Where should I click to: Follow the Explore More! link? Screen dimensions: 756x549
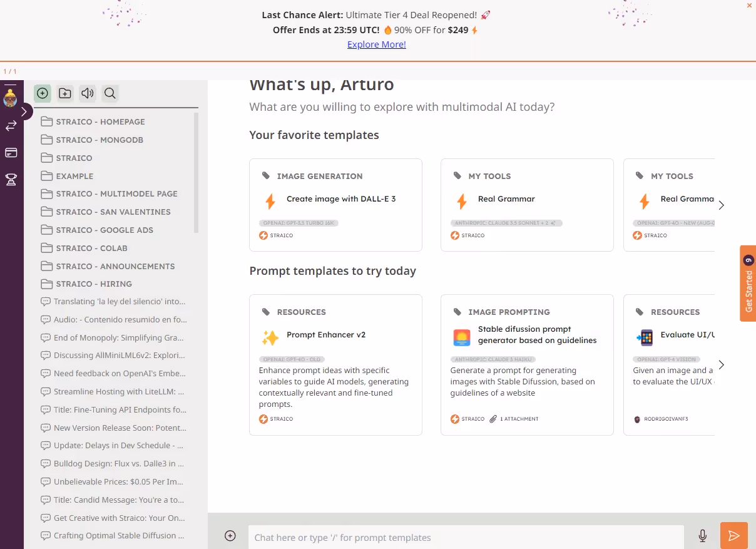(377, 44)
